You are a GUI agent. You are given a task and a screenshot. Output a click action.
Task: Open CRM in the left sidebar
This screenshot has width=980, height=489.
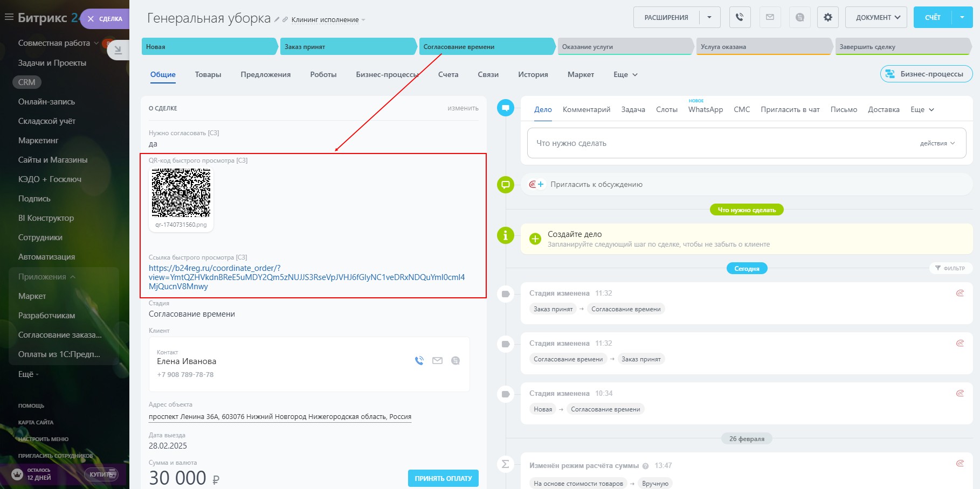[26, 82]
